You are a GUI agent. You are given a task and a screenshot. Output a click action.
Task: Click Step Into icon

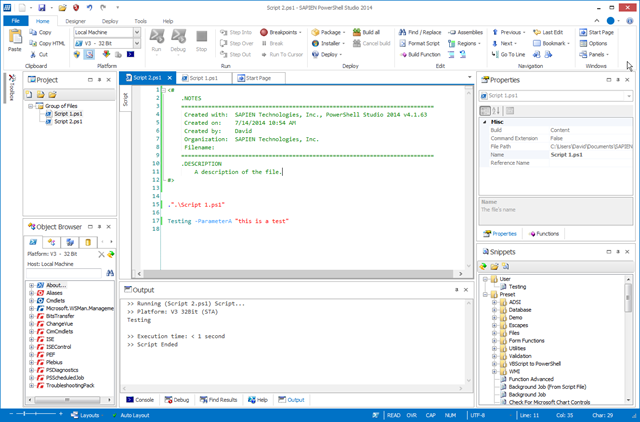(x=223, y=32)
